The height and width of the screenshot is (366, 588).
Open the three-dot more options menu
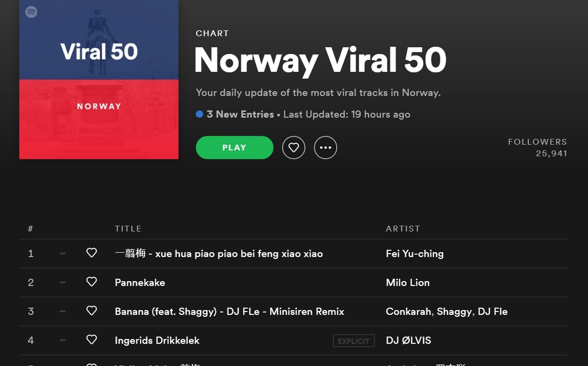click(326, 148)
